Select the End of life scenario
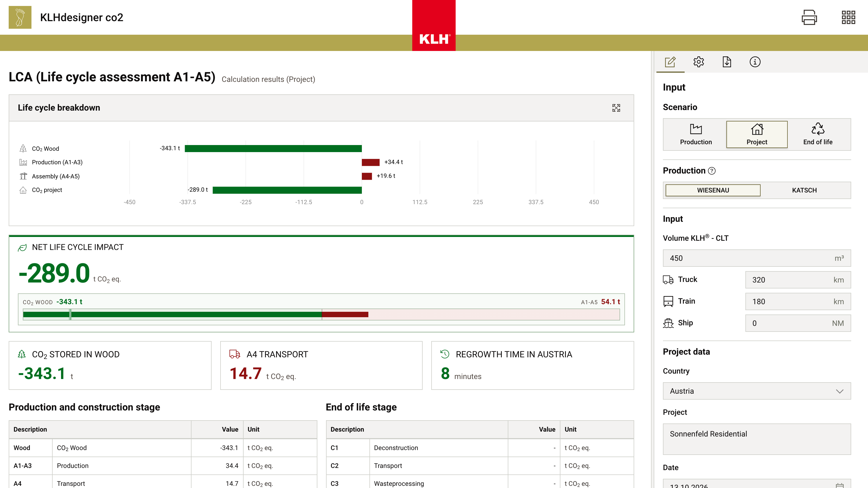Screen dimensions: 868x488 [818, 134]
